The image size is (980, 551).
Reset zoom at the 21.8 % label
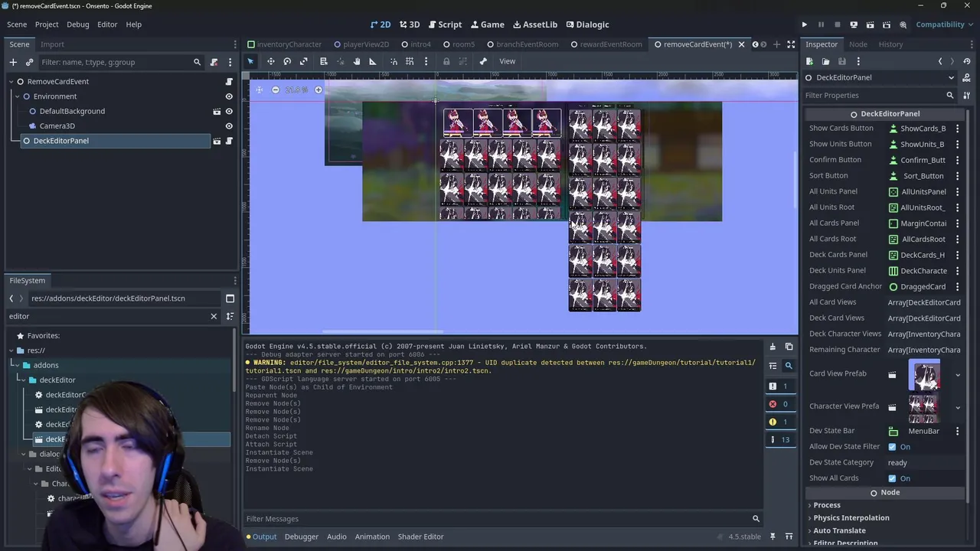(x=296, y=90)
